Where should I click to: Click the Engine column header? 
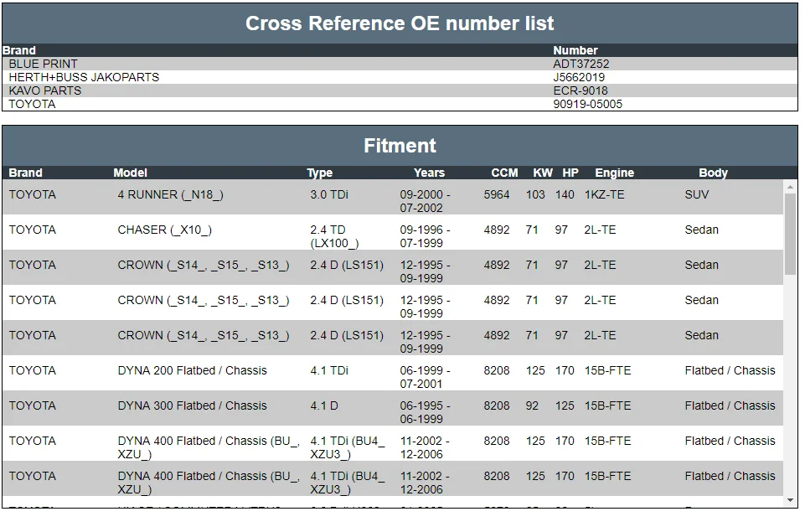point(615,173)
